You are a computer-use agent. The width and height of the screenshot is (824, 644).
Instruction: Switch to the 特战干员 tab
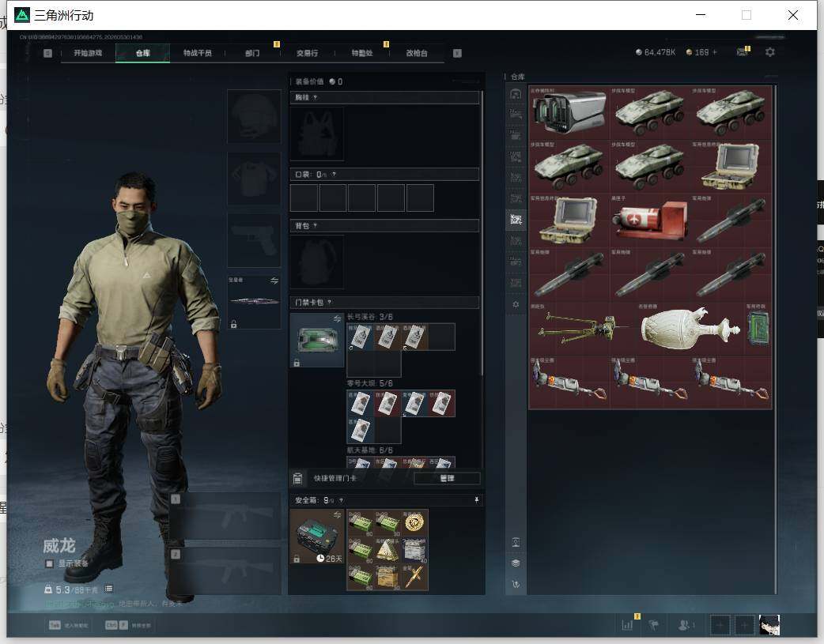198,53
